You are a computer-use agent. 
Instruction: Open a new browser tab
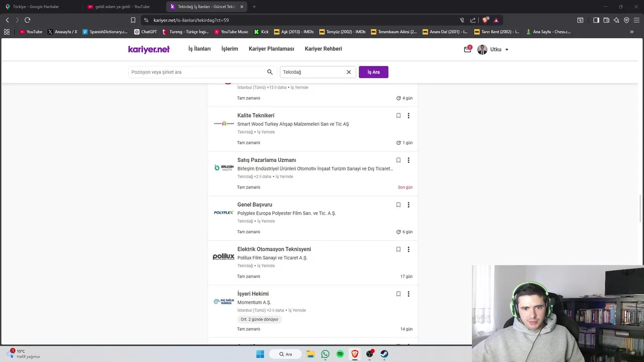coord(254,7)
